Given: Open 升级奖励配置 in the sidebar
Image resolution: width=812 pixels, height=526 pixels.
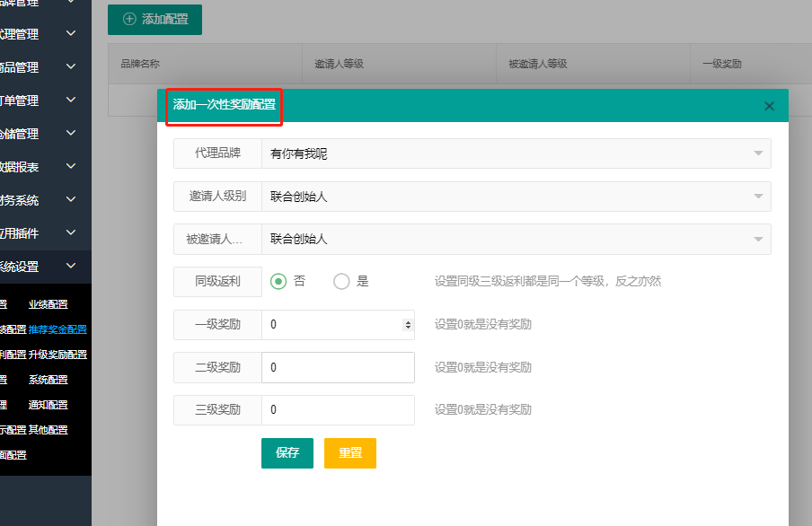Looking at the screenshot, I should pos(57,355).
